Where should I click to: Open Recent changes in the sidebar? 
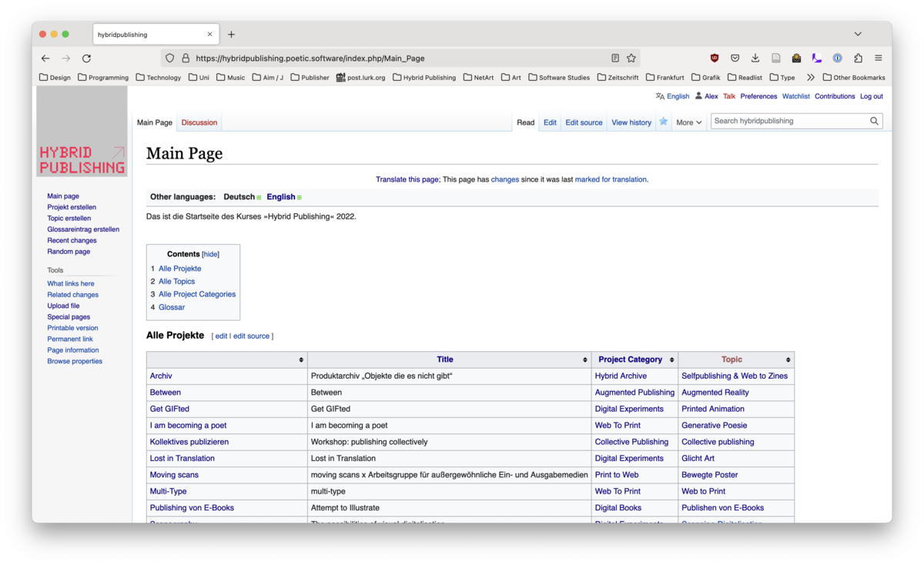pos(72,240)
